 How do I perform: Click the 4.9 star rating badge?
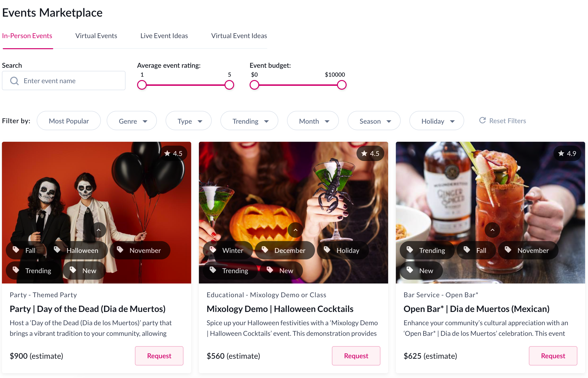click(567, 153)
